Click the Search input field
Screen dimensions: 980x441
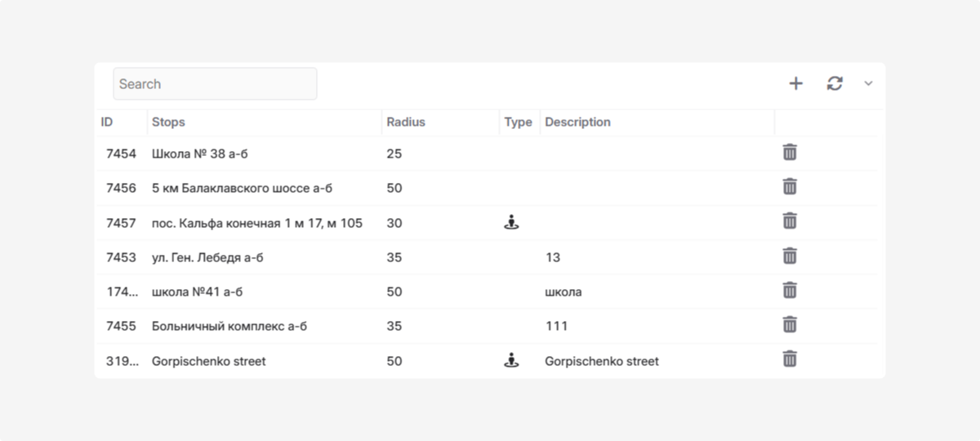215,83
